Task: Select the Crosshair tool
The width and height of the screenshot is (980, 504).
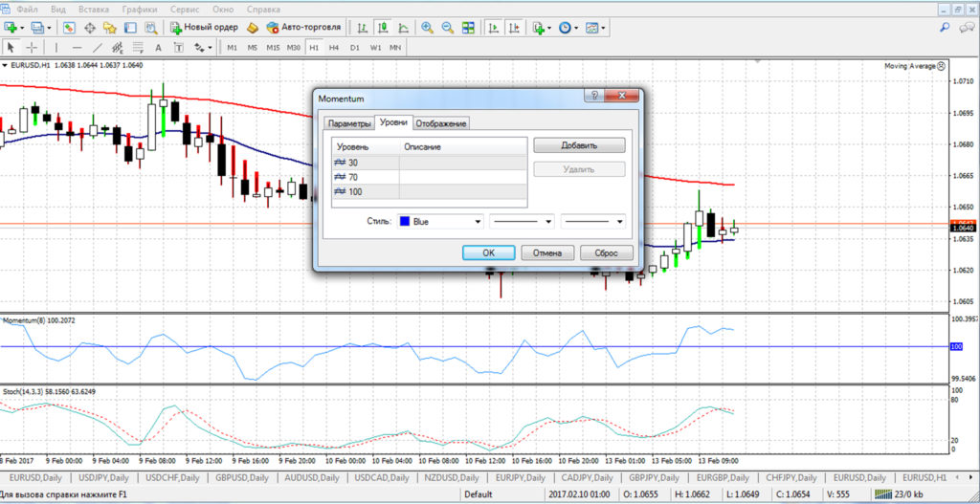Action: point(32,47)
